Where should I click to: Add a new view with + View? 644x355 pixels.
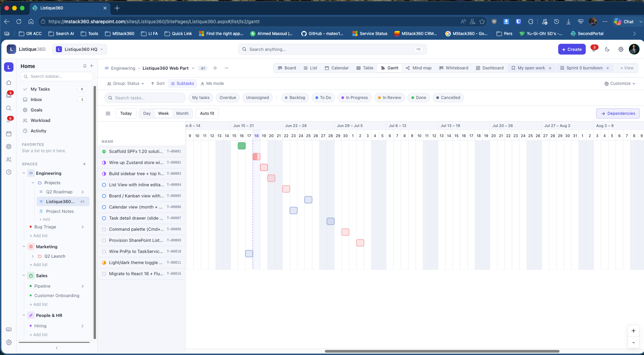click(626, 68)
